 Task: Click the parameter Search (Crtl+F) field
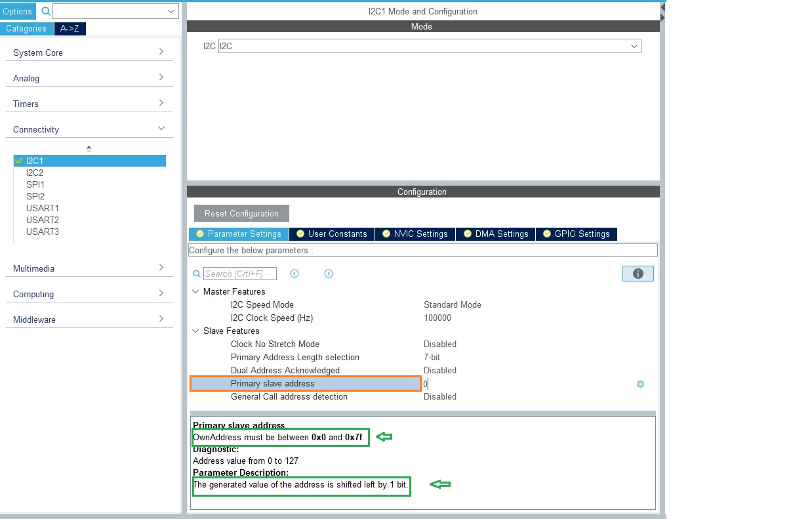(239, 274)
